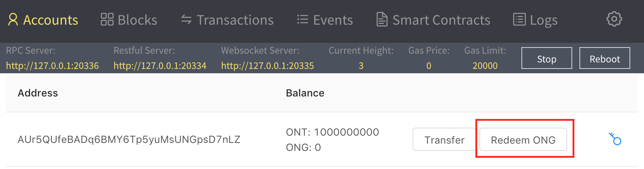Click the Balance column header
This screenshot has width=644, height=169.
tap(305, 93)
